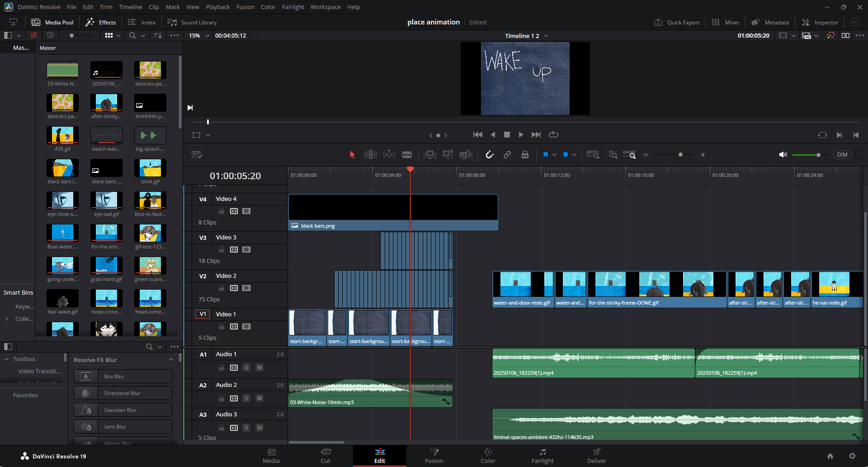Expand the Collections smart bin
This screenshot has width=868, height=467.
coord(6,319)
